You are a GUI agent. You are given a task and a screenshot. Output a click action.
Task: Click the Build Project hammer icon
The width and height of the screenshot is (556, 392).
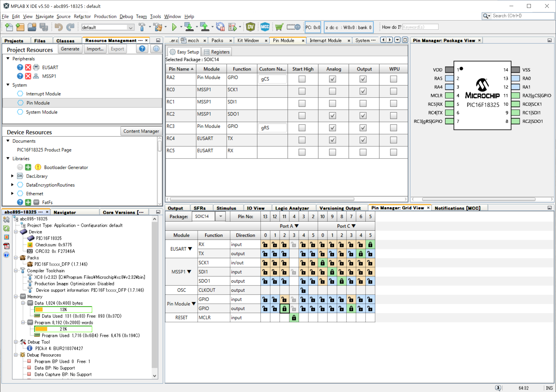click(142, 27)
